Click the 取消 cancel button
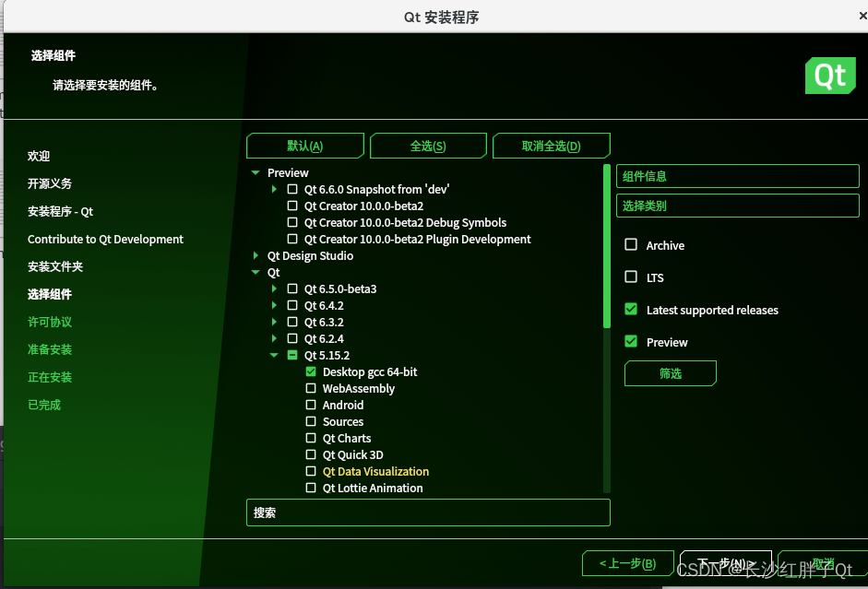This screenshot has width=868, height=589. pos(823,563)
